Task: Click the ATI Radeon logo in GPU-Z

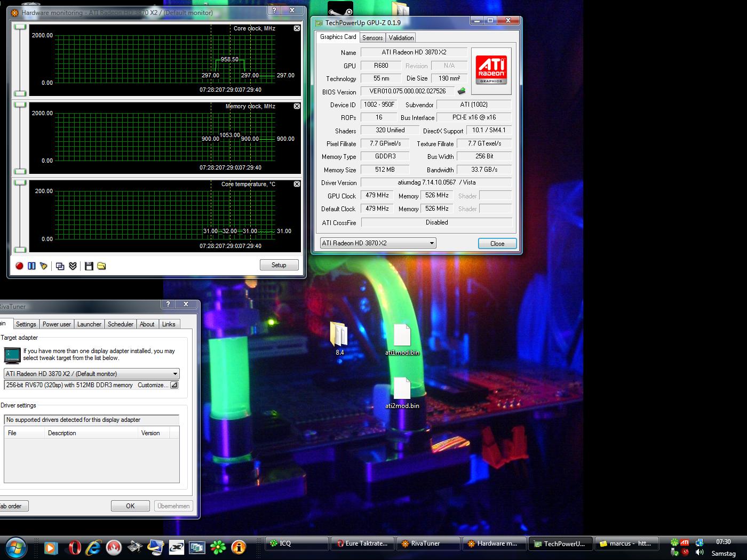Action: 491,70
